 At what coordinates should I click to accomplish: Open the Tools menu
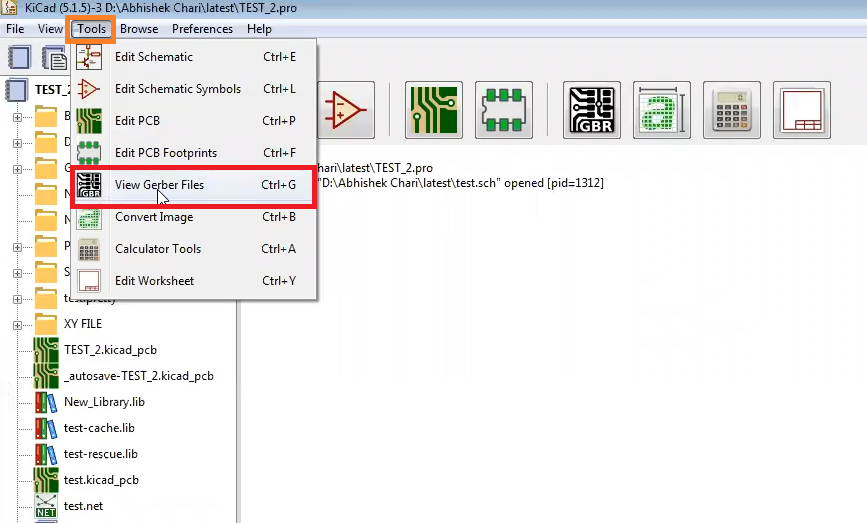tap(91, 29)
